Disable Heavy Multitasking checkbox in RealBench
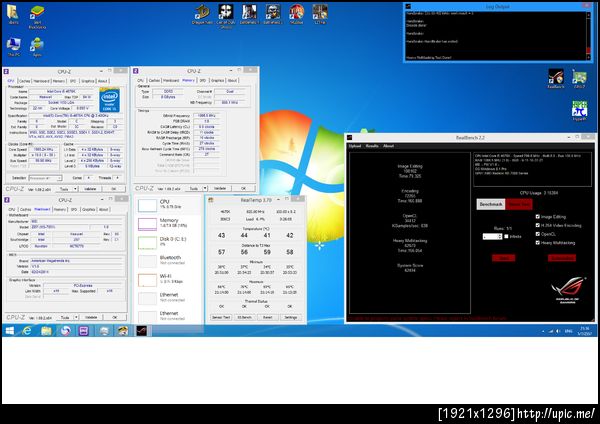The width and height of the screenshot is (600, 424). 537,244
